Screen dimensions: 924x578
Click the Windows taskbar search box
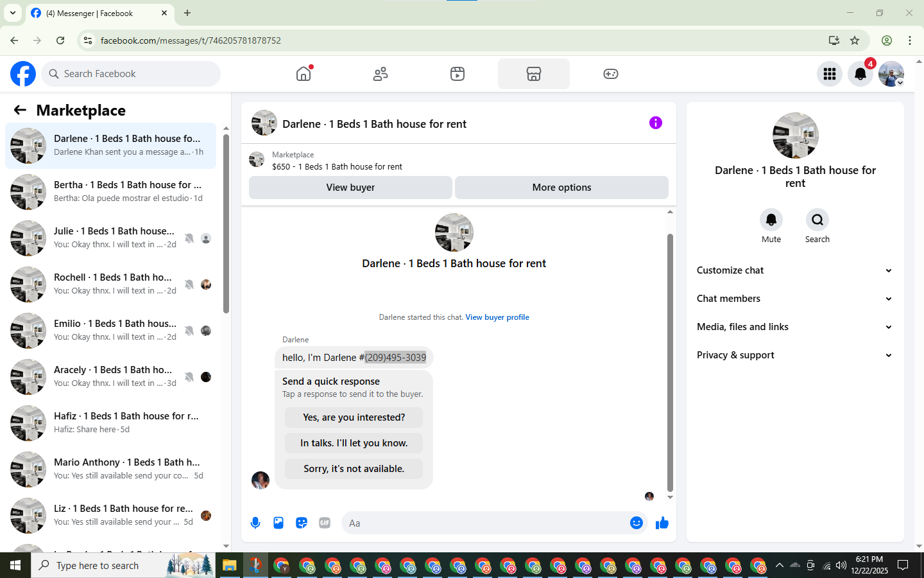click(x=123, y=565)
